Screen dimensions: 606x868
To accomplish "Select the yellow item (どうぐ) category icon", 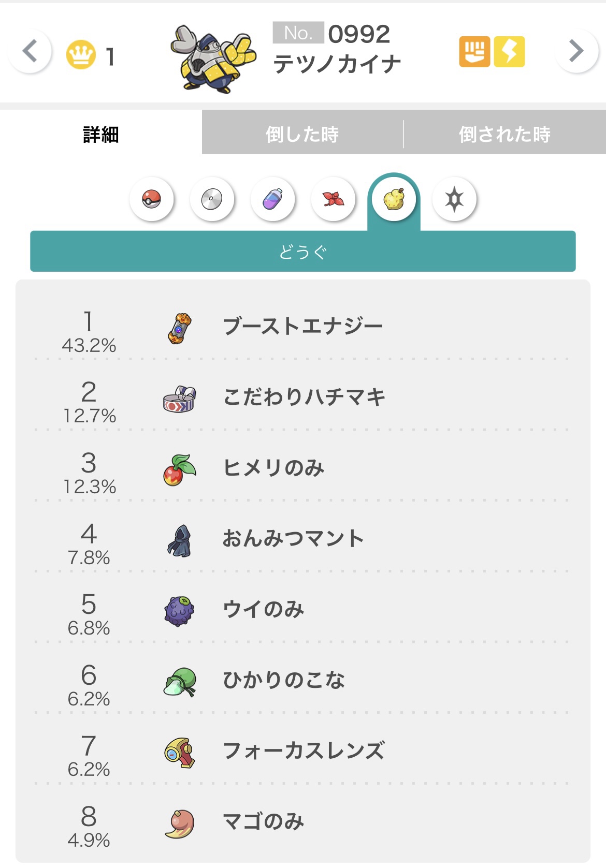I will point(394,199).
